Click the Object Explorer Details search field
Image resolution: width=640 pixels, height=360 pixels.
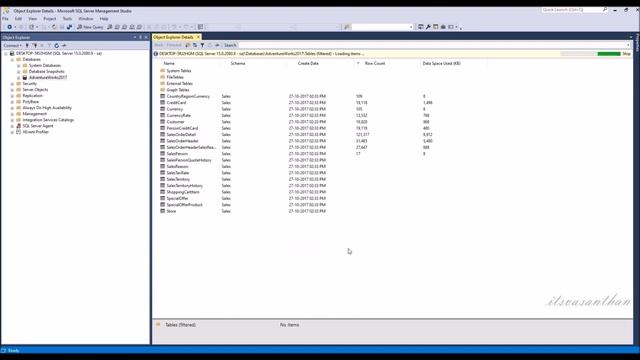pos(435,45)
